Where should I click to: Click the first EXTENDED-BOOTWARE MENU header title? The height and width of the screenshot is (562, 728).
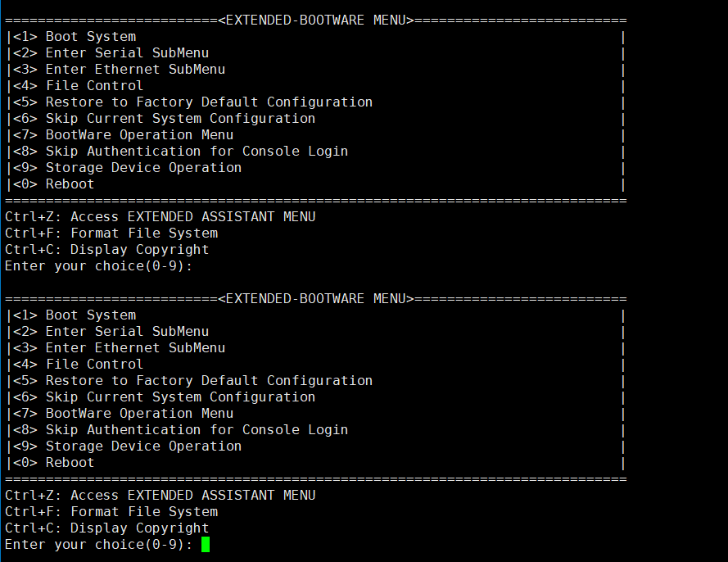click(x=315, y=20)
